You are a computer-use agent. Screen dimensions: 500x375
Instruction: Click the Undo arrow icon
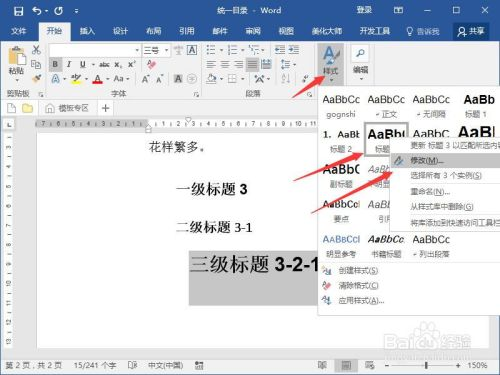coord(37,11)
